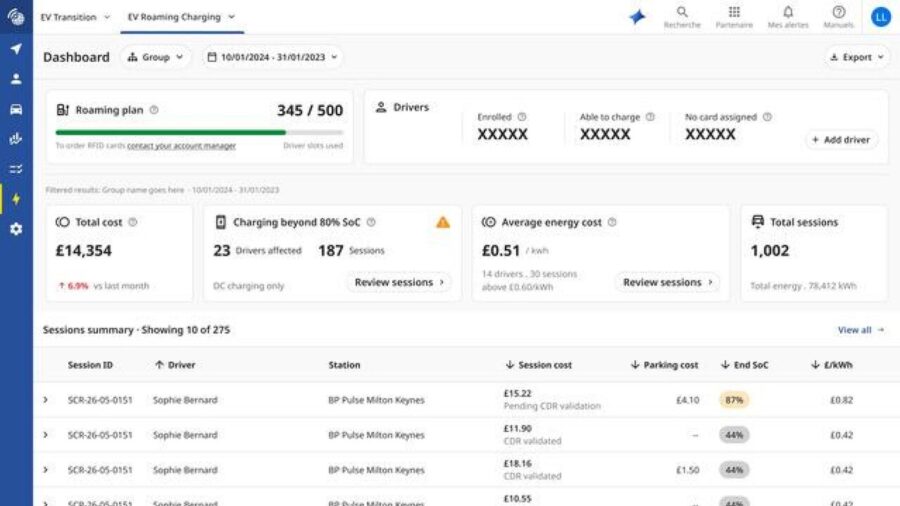Click 44% badge in £11.90 row
The image size is (900, 506).
coord(734,435)
